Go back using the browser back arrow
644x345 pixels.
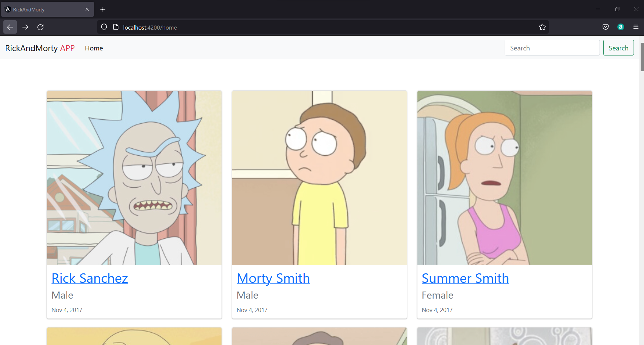[x=10, y=27]
